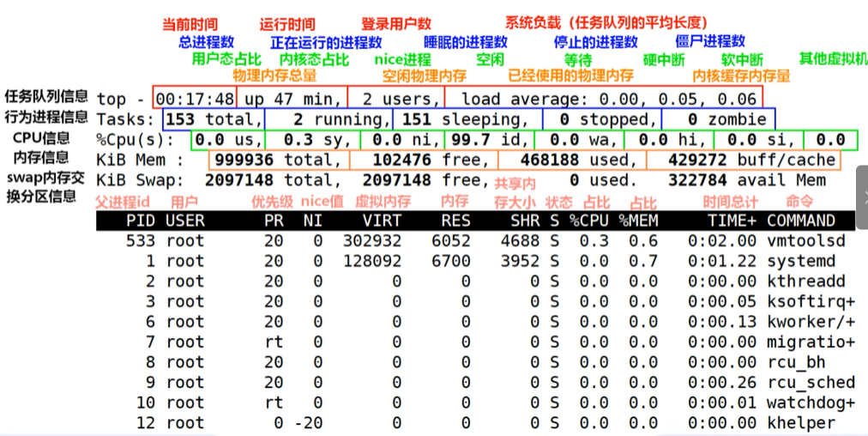Click the '%Cpu(s):' line label
The image size is (868, 436).
(135, 140)
